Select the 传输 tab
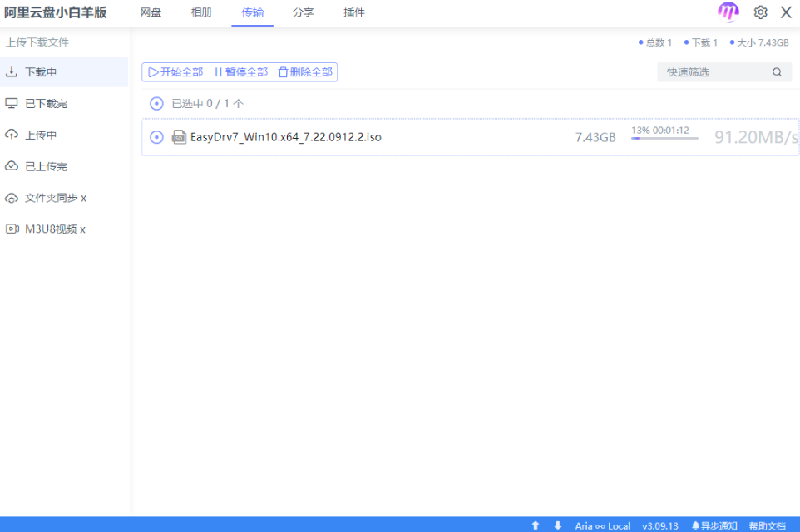 coord(252,12)
